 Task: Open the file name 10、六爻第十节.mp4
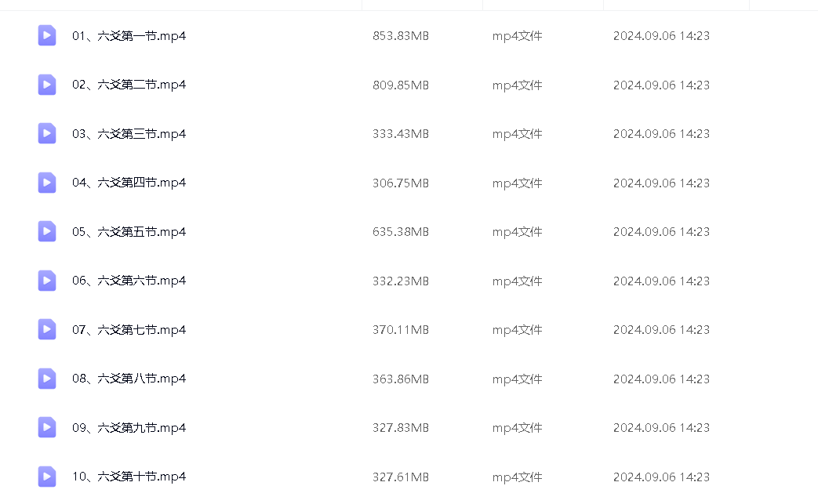[129, 477]
